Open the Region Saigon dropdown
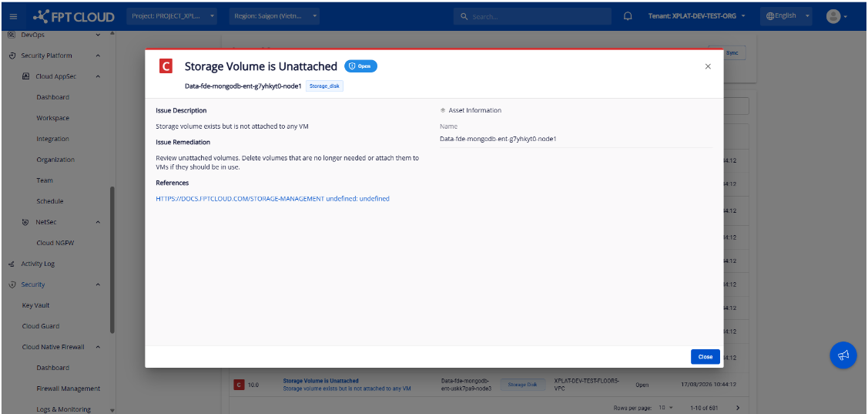The height and width of the screenshot is (414, 868). point(275,16)
